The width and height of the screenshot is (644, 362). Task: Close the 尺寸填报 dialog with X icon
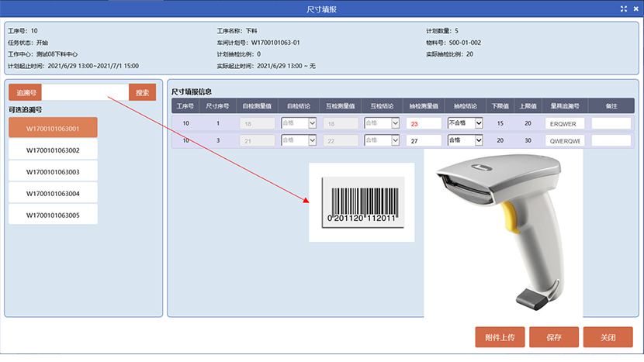(635, 9)
